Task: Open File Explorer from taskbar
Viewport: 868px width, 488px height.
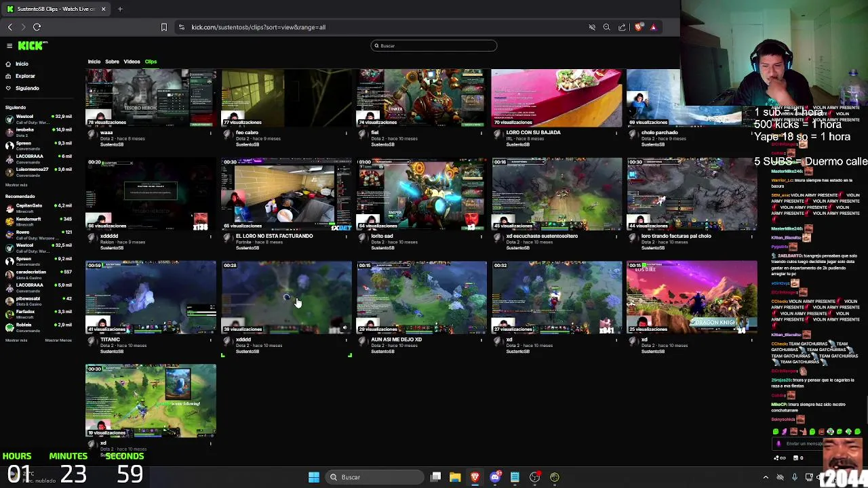Action: pos(455,477)
